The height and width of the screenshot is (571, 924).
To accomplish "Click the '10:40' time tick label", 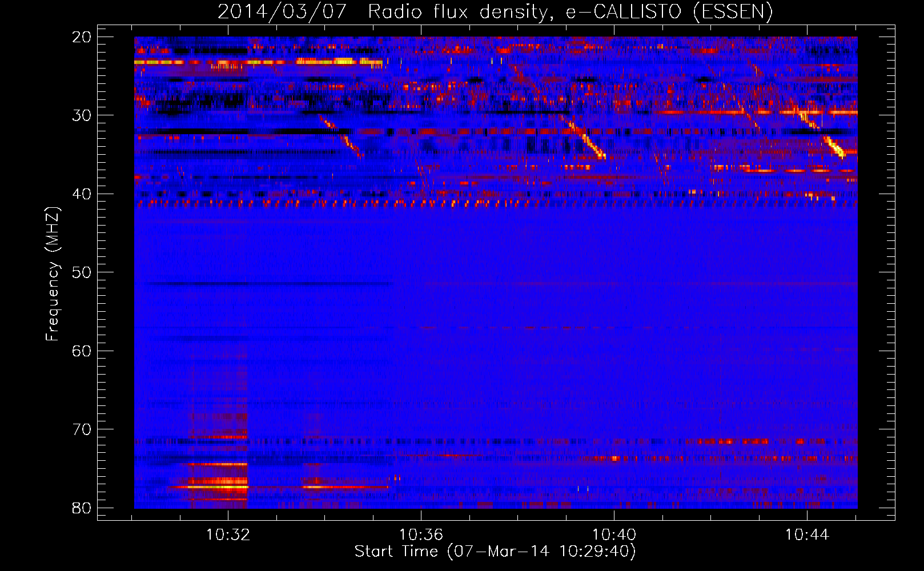I will (x=614, y=535).
